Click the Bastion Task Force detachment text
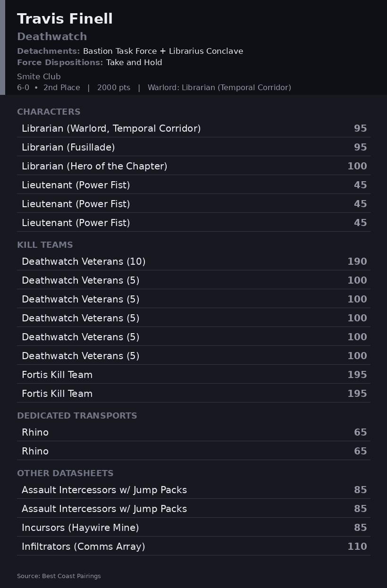Image resolution: width=387 pixels, height=588 pixels. [120, 51]
